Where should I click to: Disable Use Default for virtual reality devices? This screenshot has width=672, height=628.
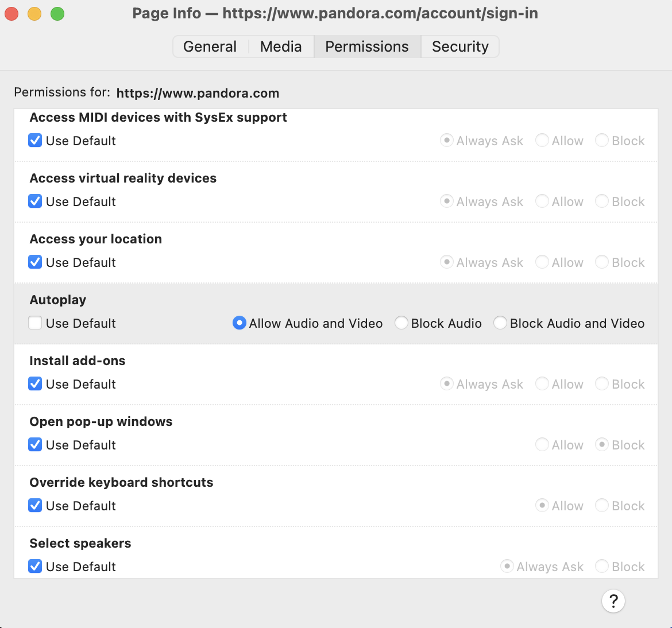tap(36, 201)
